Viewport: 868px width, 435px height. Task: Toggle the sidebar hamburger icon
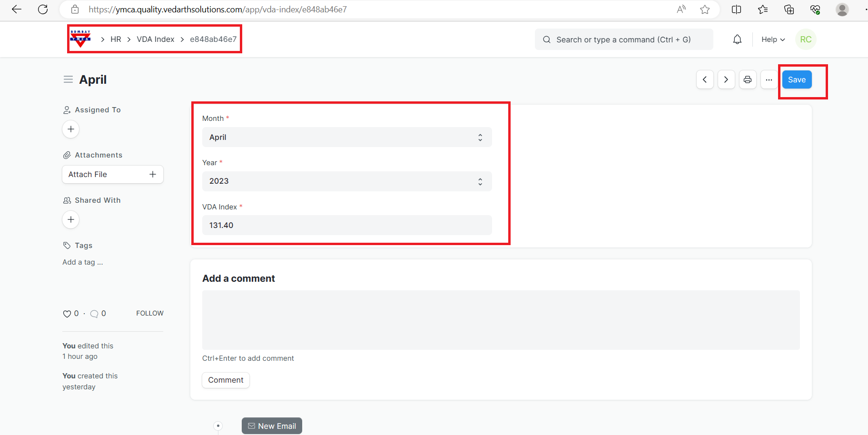[x=68, y=79]
